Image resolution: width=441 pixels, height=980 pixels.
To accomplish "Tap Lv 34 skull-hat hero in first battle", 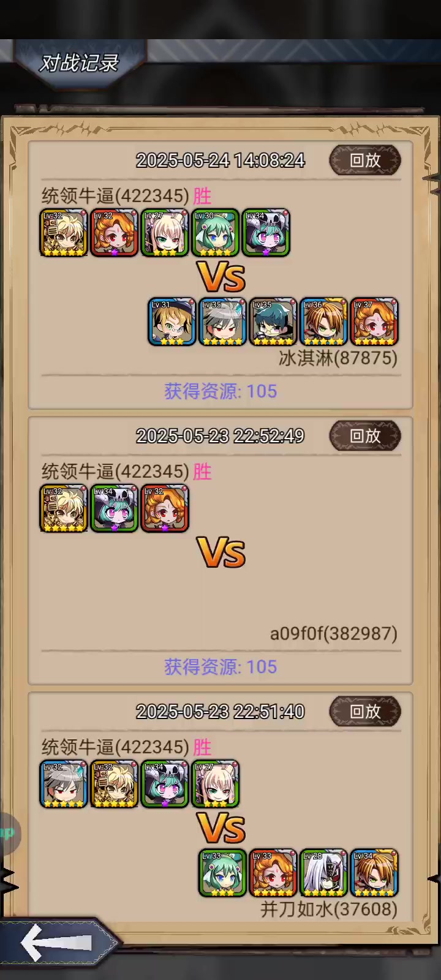I will [266, 233].
